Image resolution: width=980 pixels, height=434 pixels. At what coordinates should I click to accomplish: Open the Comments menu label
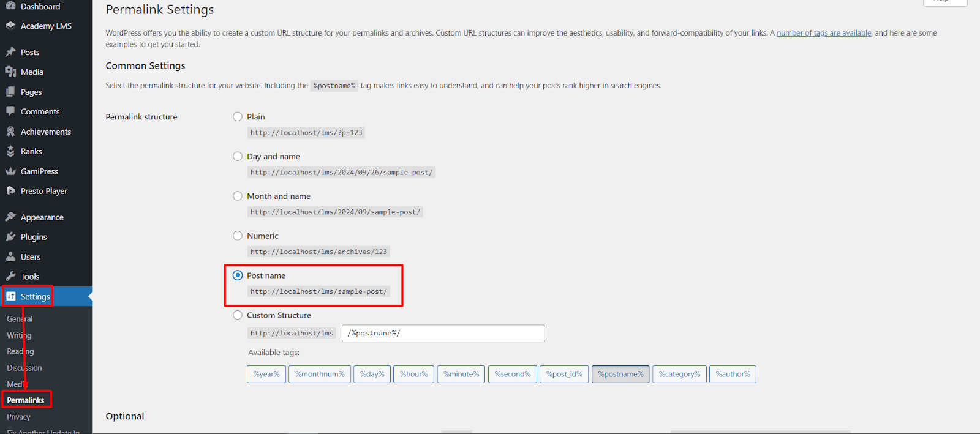point(40,111)
